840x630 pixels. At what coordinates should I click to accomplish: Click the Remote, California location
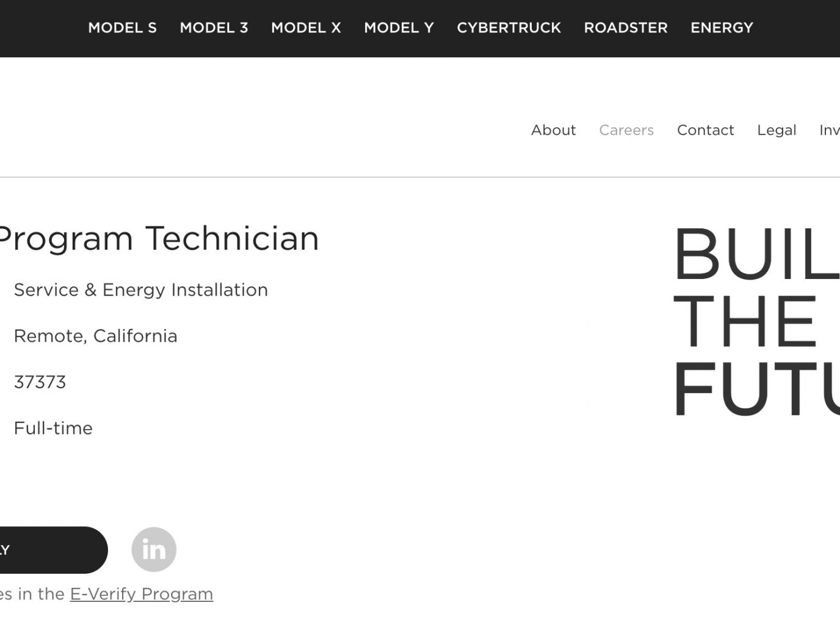(x=95, y=336)
